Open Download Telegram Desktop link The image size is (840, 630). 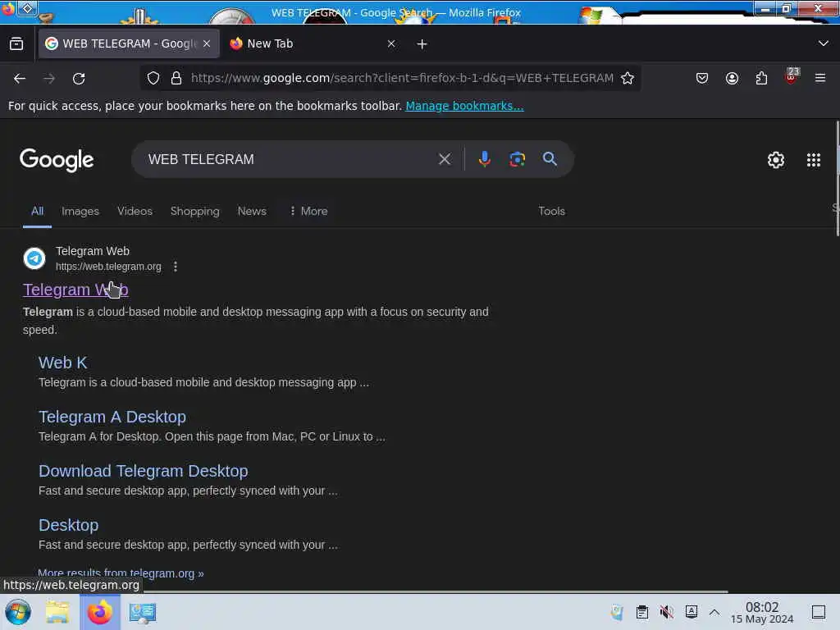pos(143,471)
